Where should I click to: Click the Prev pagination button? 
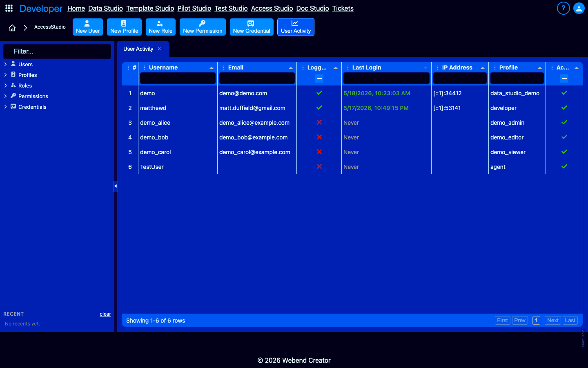tap(520, 321)
